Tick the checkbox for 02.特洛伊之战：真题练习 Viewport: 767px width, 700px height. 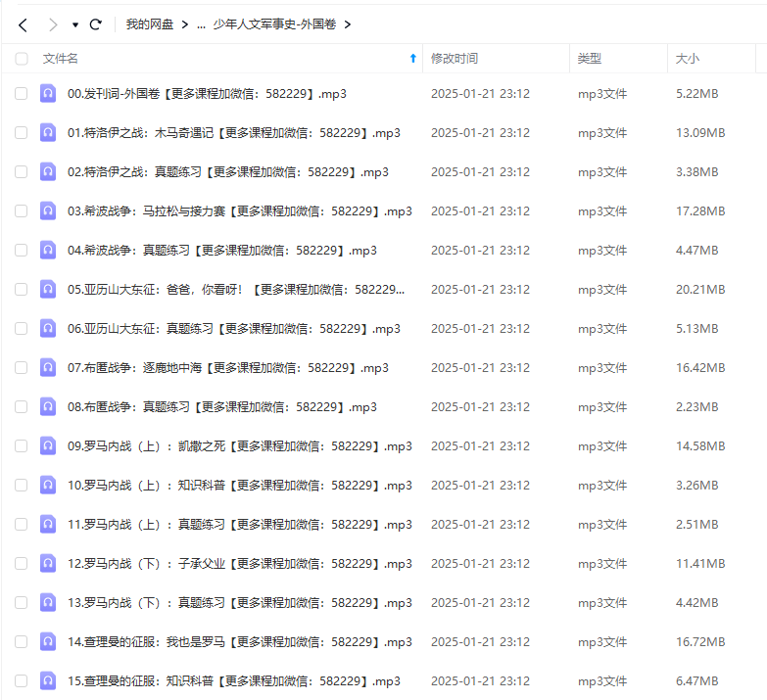tap(21, 171)
